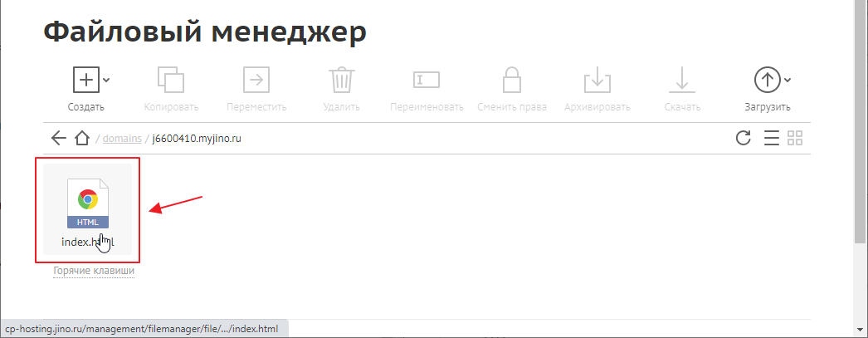This screenshot has height=338, width=868.
Task: Open the Горячие клавиши link
Action: (x=94, y=271)
